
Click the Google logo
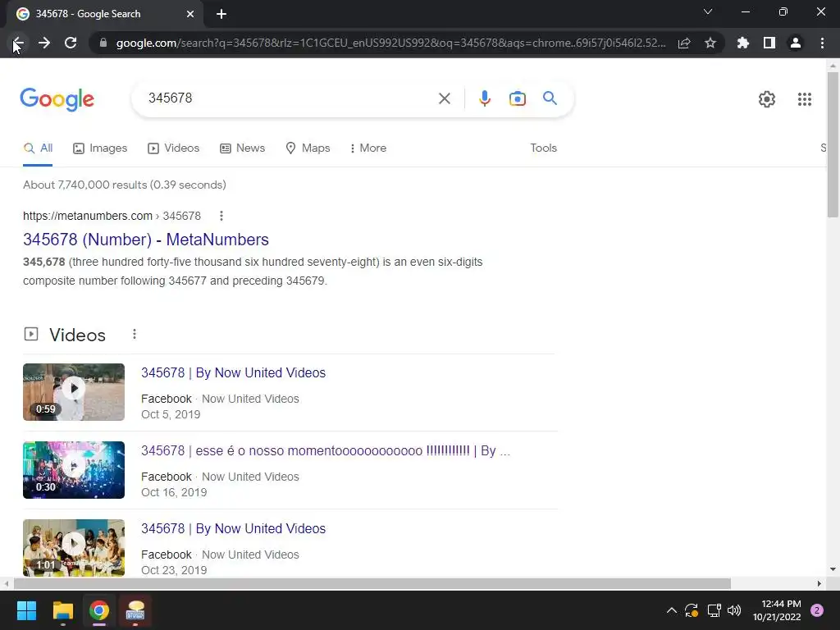57,99
